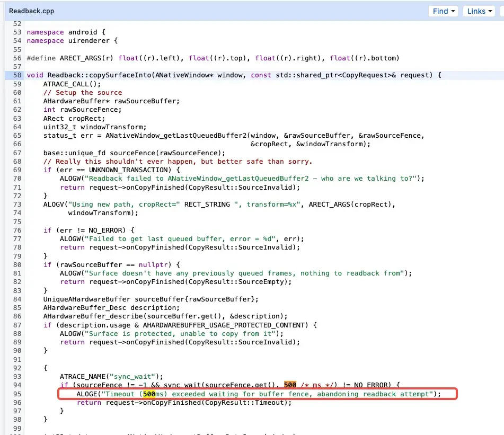Click the copySurfaceInto function name
Screen dimensions: 504x435
[120, 75]
